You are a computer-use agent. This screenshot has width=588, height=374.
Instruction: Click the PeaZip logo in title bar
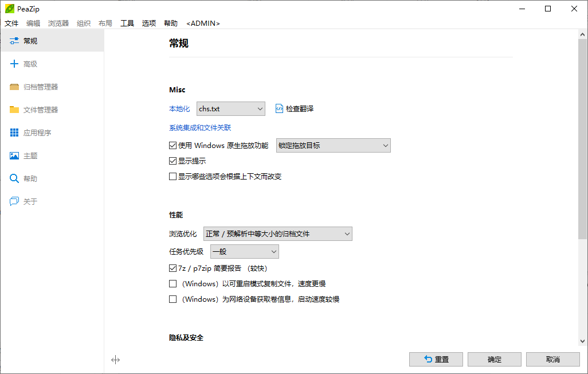(x=9, y=9)
